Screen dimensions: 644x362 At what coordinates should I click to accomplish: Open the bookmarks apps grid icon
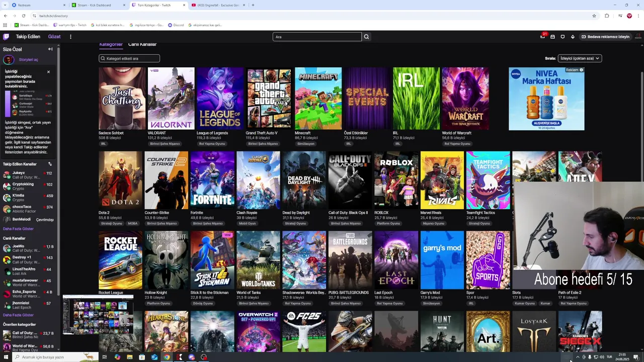pyautogui.click(x=6, y=25)
